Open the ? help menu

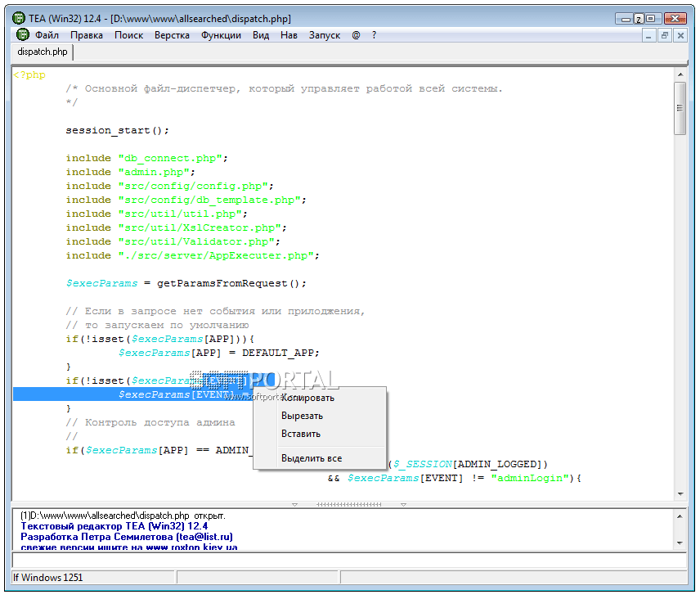pyautogui.click(x=374, y=35)
